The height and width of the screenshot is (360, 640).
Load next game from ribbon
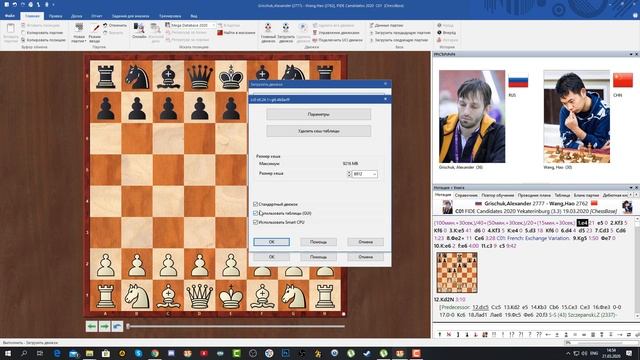coord(399,40)
